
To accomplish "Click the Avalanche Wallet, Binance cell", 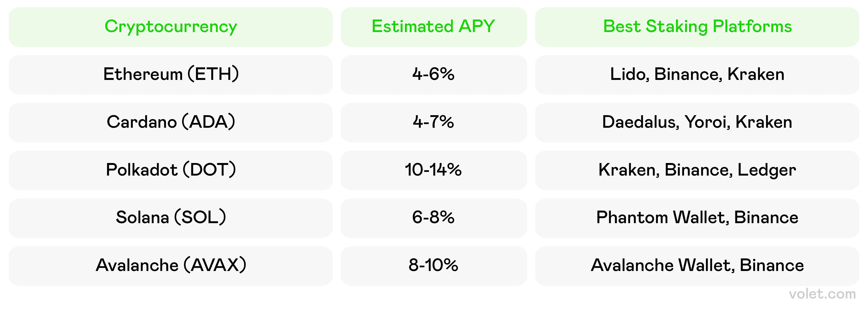I will coord(697,266).
